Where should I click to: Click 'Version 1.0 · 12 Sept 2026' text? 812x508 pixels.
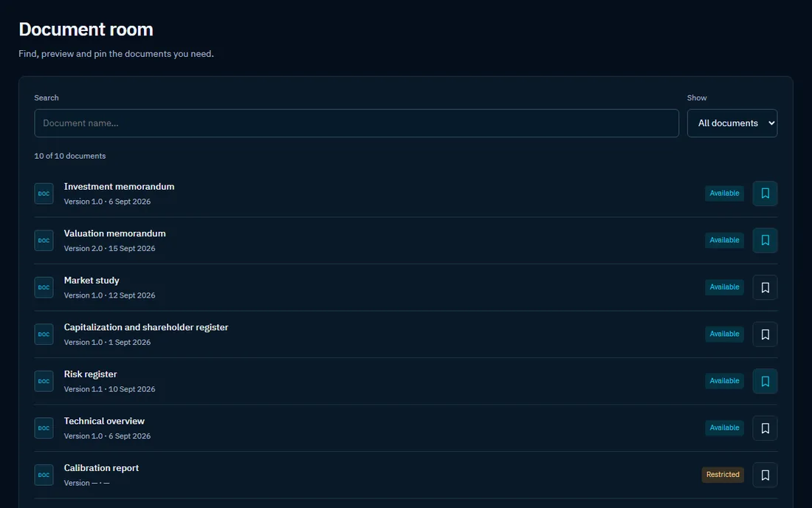(109, 295)
